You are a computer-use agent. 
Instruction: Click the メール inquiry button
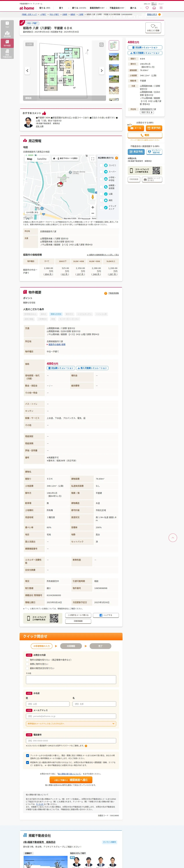click(x=136, y=128)
